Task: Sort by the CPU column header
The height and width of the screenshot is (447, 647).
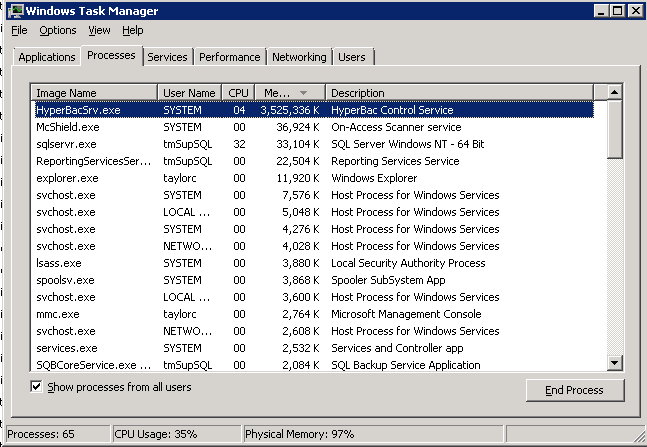Action: pos(238,93)
